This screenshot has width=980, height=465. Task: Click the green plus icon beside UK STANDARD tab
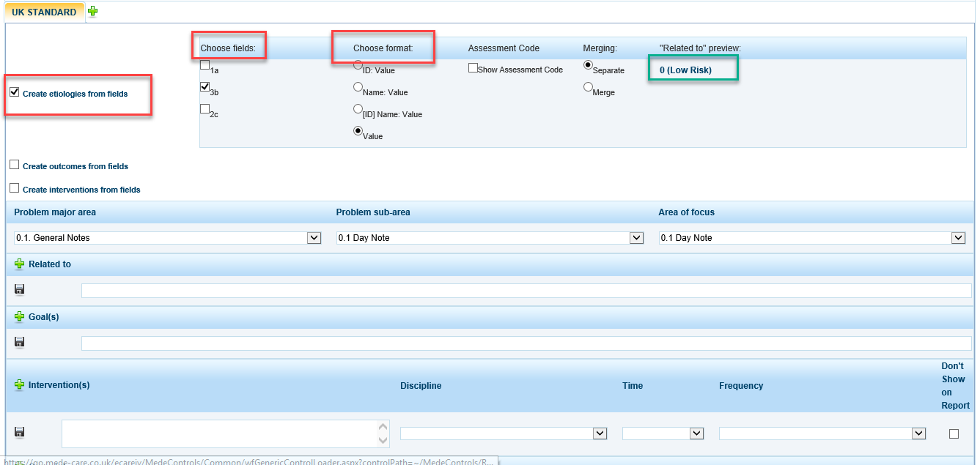[x=92, y=11]
